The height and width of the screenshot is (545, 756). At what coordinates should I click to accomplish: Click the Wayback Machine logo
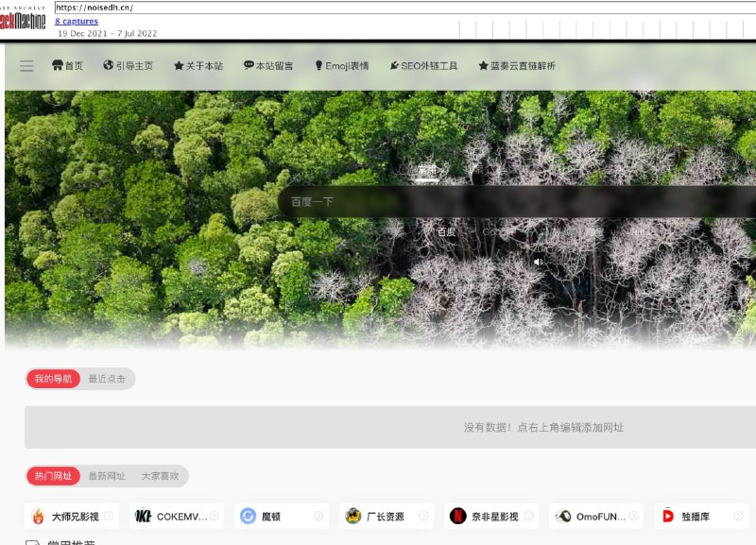pyautogui.click(x=23, y=19)
